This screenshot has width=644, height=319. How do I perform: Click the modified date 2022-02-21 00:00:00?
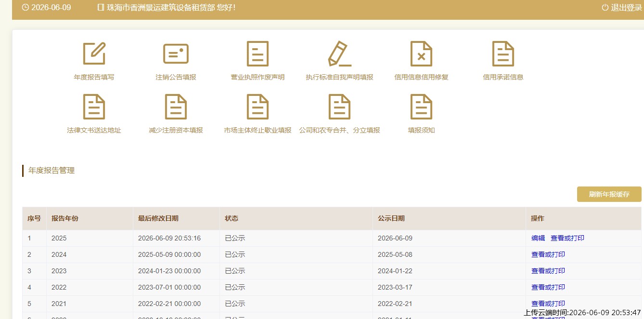(x=169, y=304)
